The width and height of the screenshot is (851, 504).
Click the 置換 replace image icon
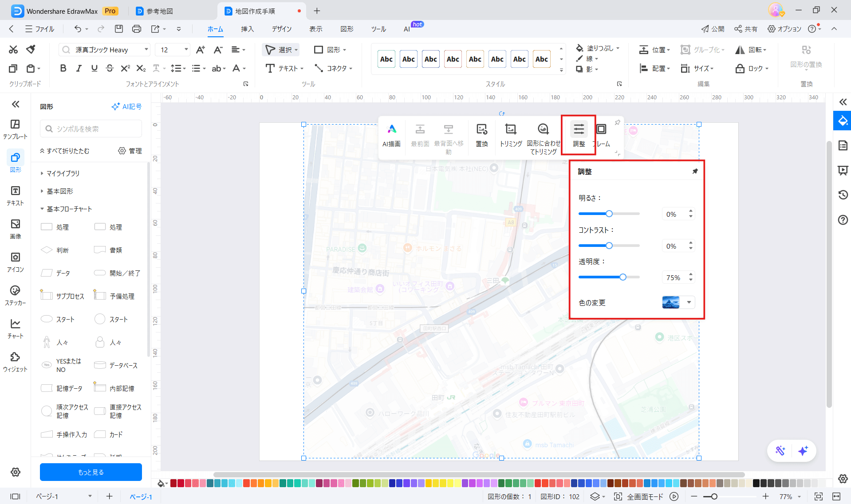pos(482,129)
